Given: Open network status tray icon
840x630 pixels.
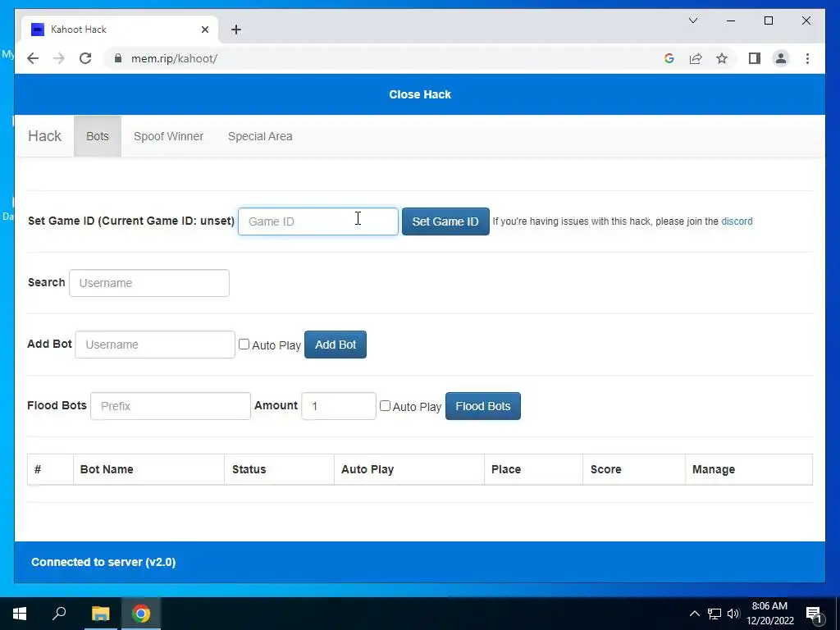Looking at the screenshot, I should [x=714, y=614].
